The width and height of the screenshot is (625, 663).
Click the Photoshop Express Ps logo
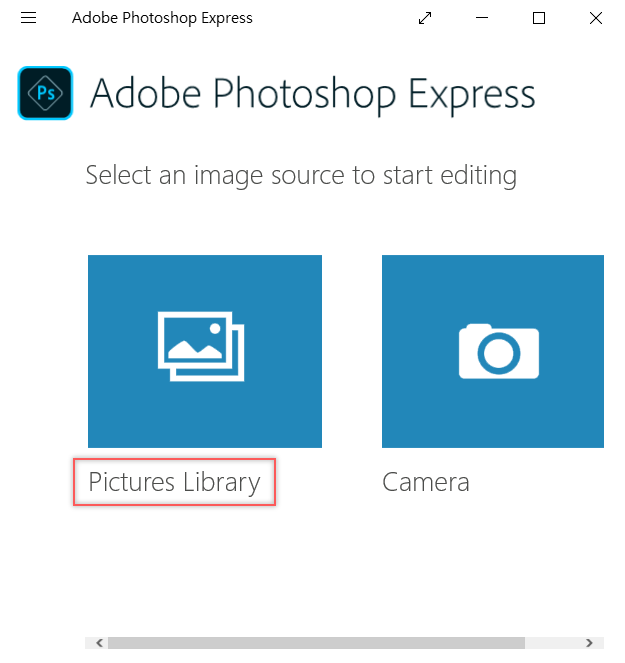45,93
